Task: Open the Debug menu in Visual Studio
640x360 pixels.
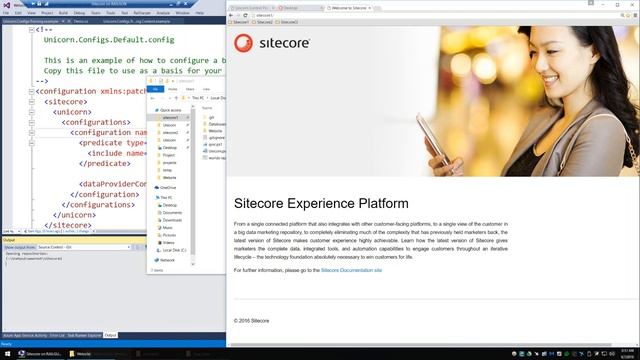Action: pos(79,13)
